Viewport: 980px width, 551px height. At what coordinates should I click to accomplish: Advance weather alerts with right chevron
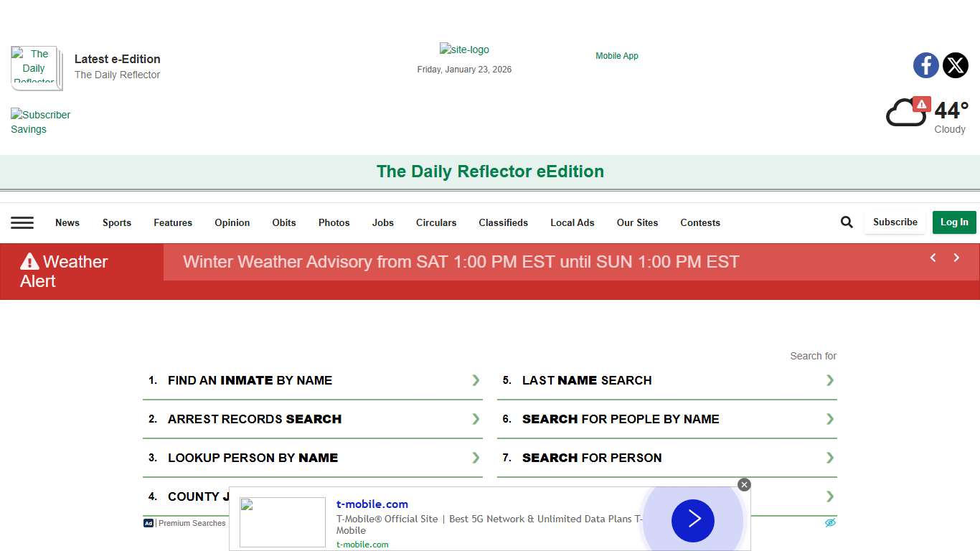[956, 258]
